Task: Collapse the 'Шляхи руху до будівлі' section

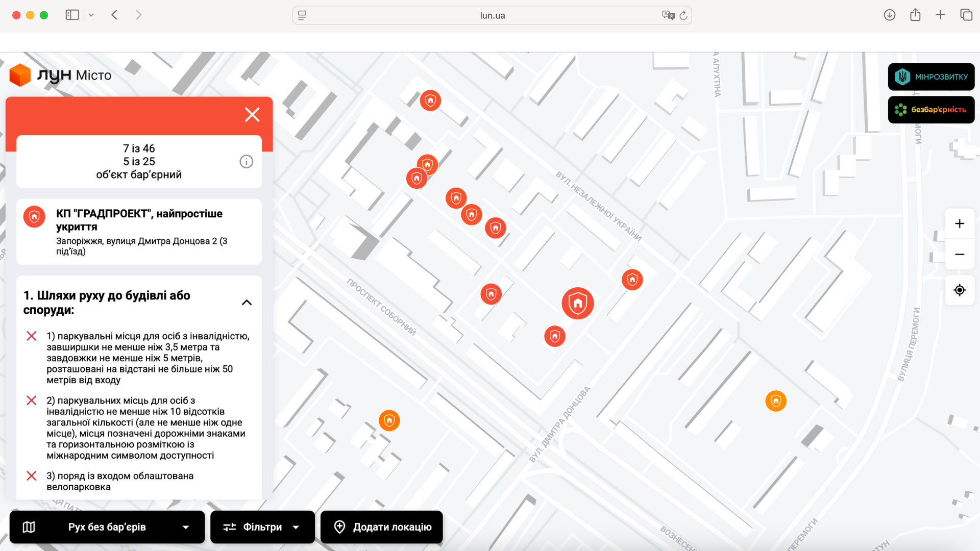Action: (x=247, y=303)
